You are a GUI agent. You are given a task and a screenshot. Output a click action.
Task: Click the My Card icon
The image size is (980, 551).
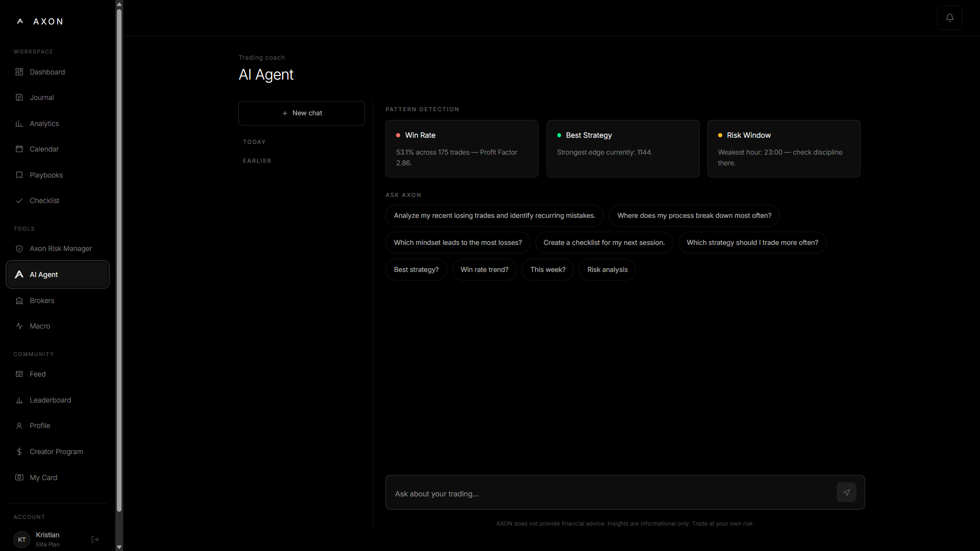19,478
